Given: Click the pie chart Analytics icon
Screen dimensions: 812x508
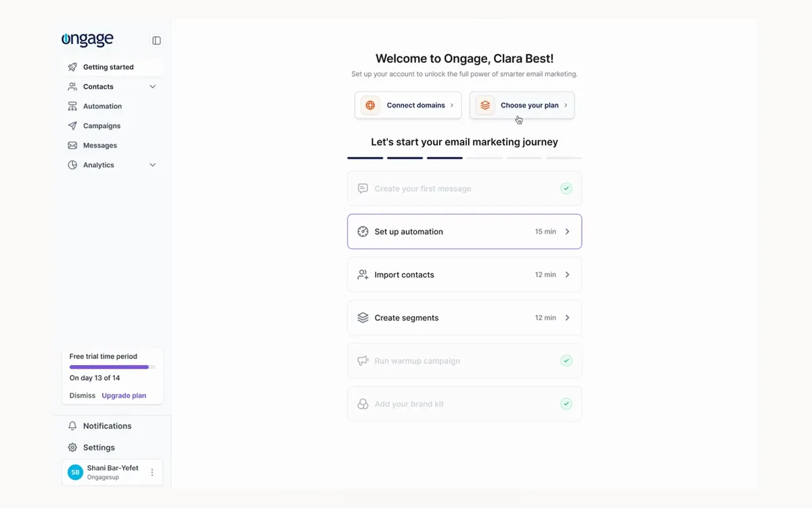Looking at the screenshot, I should pyautogui.click(x=72, y=165).
